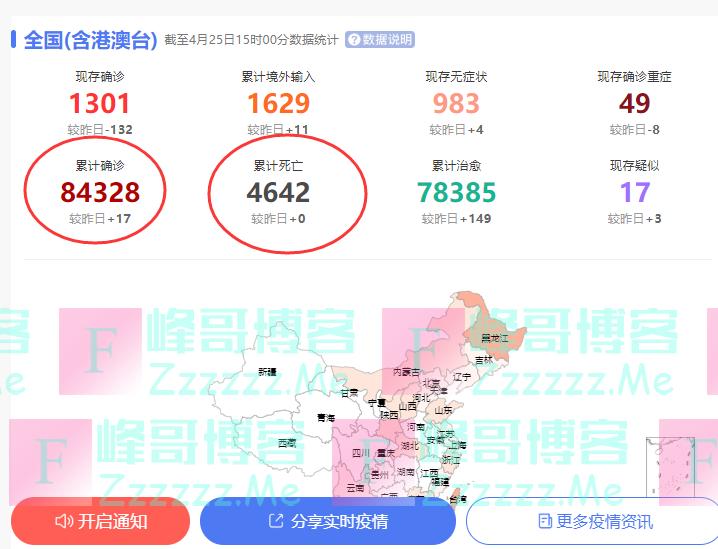Click the 累计境外输入 1629 statistic

pos(278,103)
